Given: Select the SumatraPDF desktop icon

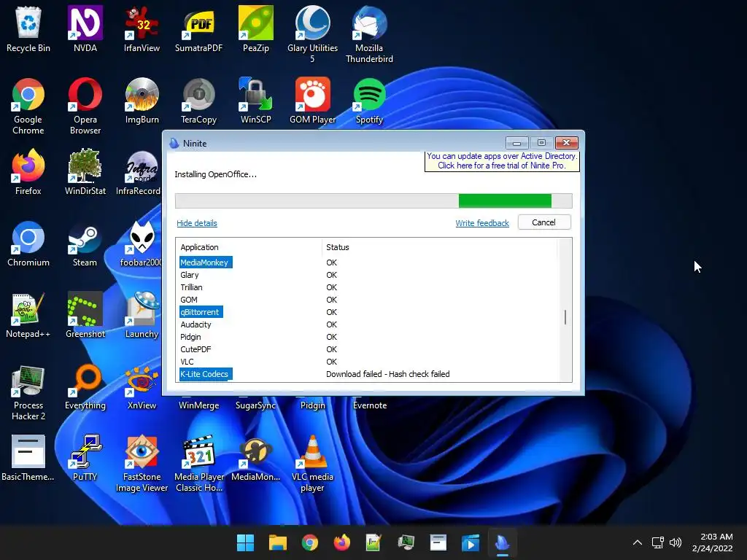Looking at the screenshot, I should pyautogui.click(x=198, y=29).
